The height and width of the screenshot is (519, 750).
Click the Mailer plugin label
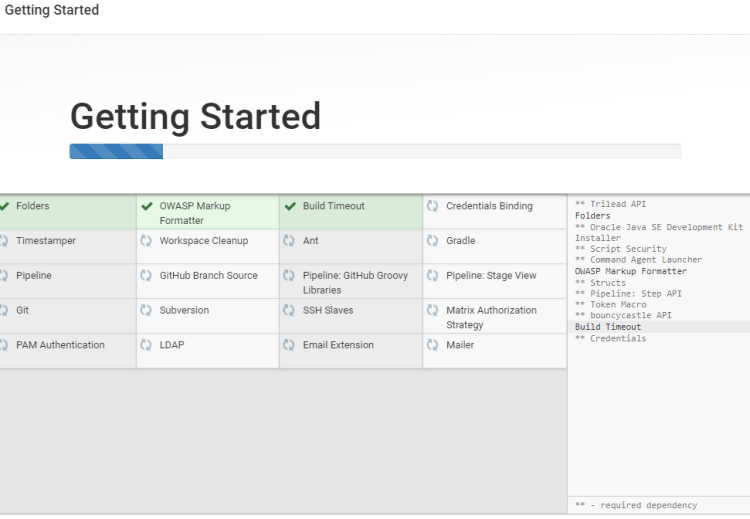pyautogui.click(x=460, y=345)
